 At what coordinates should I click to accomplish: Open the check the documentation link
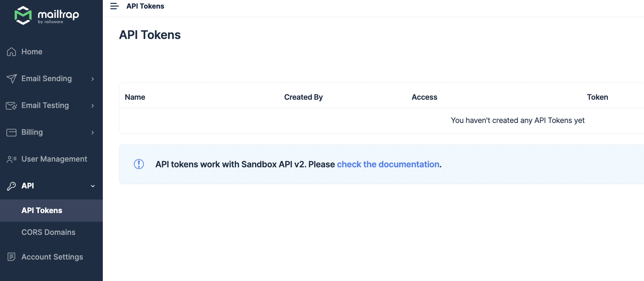point(388,164)
